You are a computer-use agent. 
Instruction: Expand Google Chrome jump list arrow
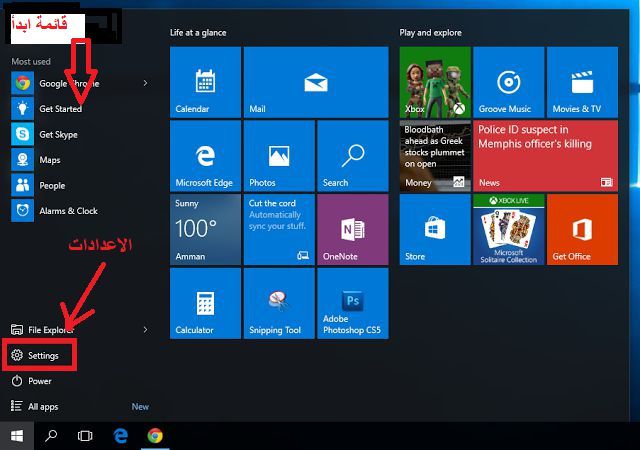pos(145,83)
